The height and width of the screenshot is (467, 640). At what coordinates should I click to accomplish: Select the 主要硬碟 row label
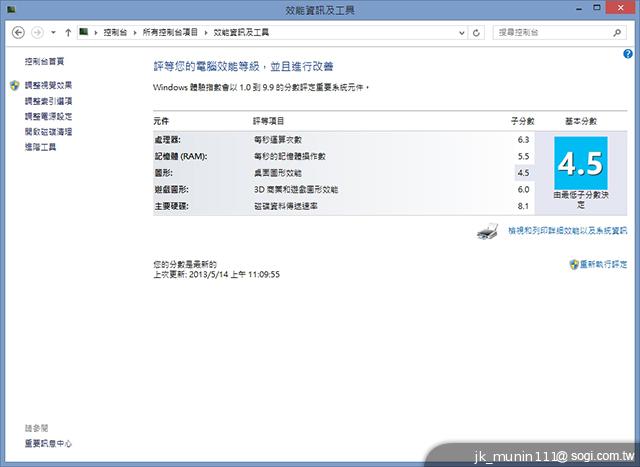171,207
